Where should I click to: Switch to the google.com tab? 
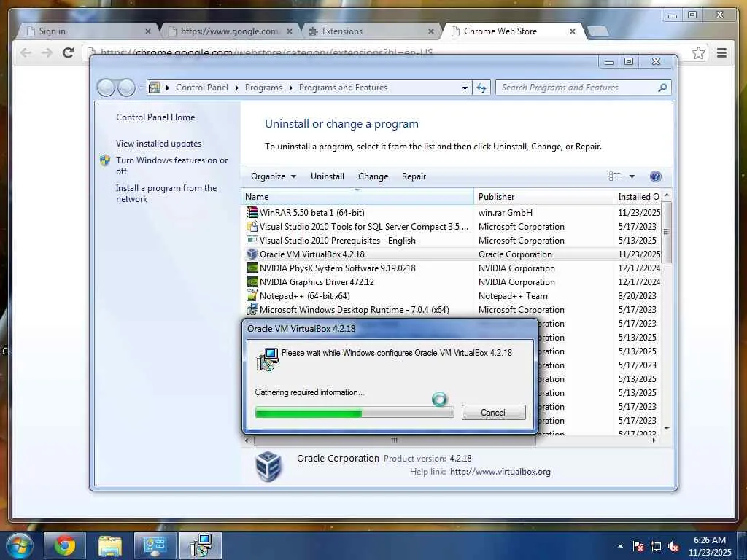click(x=231, y=31)
